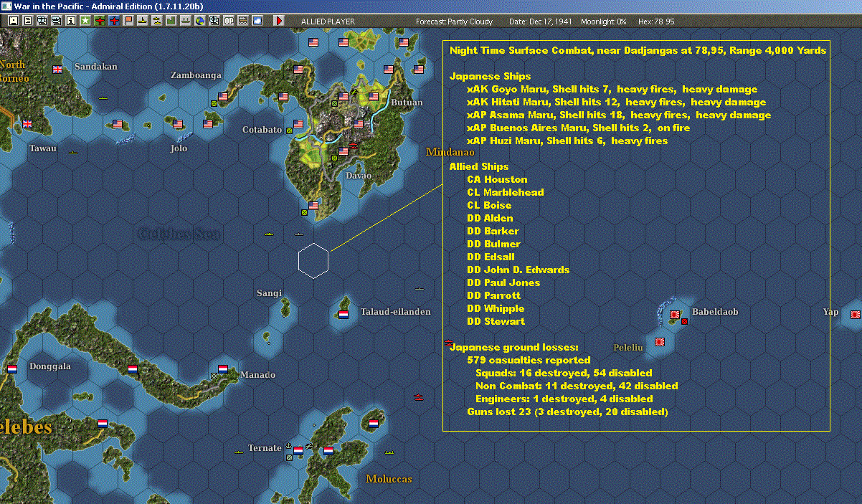Click the Sangi island label

[269, 293]
